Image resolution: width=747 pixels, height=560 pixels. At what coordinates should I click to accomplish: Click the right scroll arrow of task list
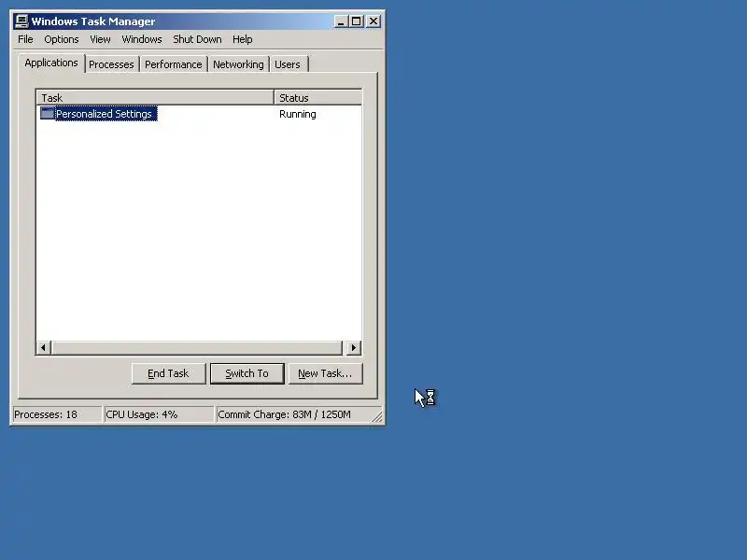coord(354,347)
